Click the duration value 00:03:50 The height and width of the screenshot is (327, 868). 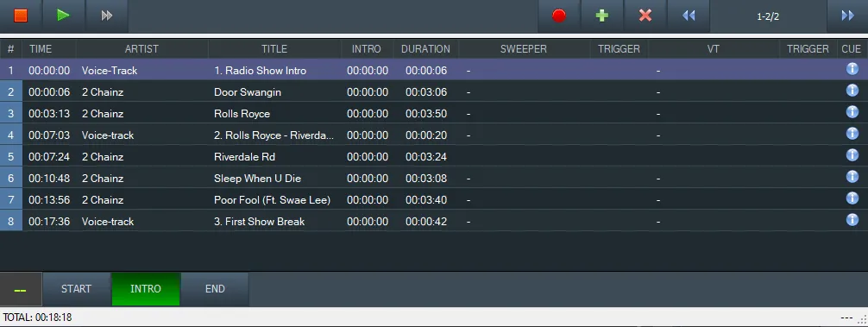tap(426, 114)
